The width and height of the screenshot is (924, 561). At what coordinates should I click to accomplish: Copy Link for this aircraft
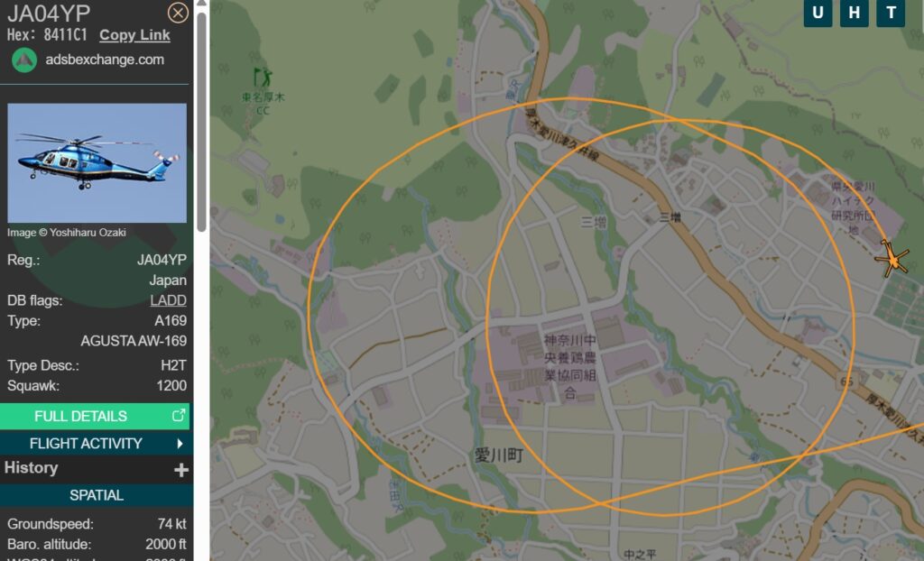coord(135,35)
